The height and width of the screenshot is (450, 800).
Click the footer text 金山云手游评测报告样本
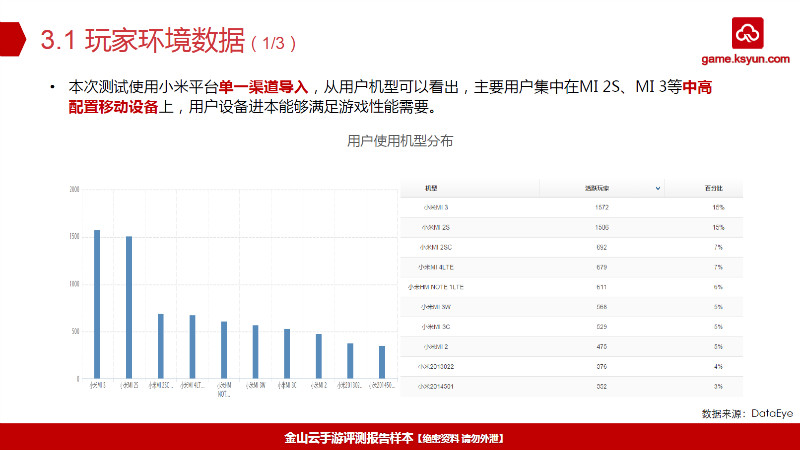tap(348, 438)
